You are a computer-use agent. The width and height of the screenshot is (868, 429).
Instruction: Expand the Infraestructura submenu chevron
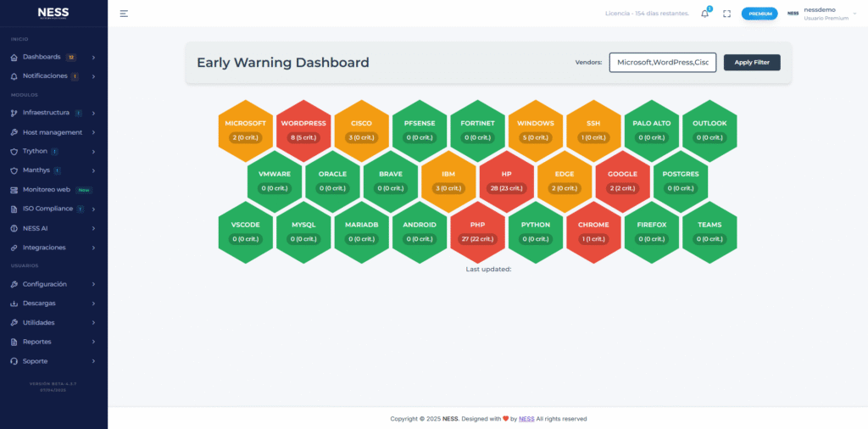(93, 113)
